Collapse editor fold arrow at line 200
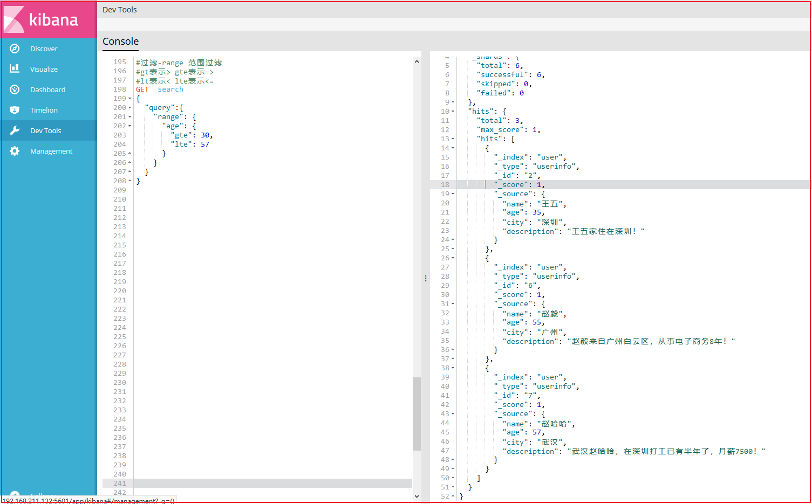The height and width of the screenshot is (504, 812). tap(130, 108)
